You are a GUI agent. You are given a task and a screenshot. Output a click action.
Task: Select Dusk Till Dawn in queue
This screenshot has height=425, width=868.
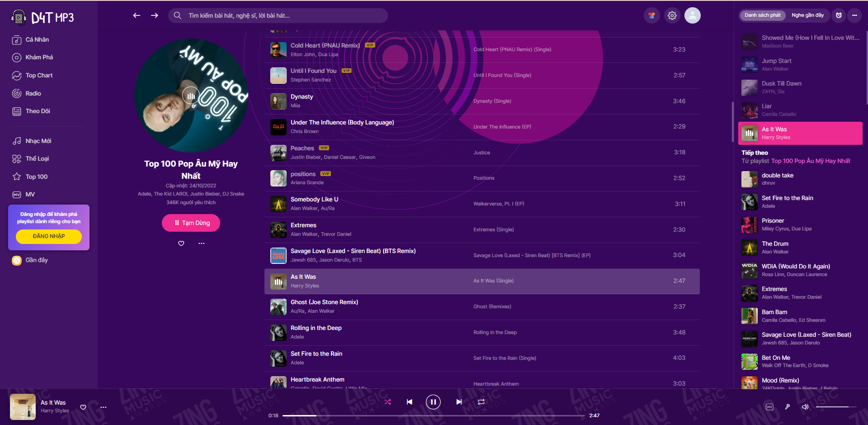click(800, 87)
